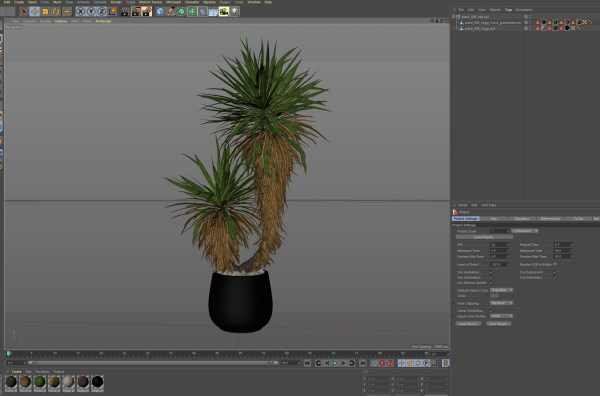The image size is (600, 396).
Task: Open Edit Render Settings icon
Action: (x=147, y=11)
